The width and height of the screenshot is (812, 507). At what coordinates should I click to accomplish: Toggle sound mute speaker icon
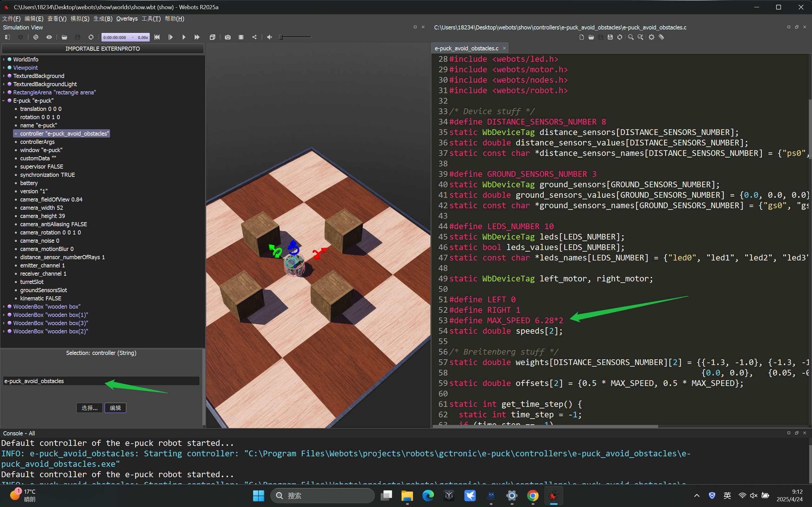click(269, 37)
